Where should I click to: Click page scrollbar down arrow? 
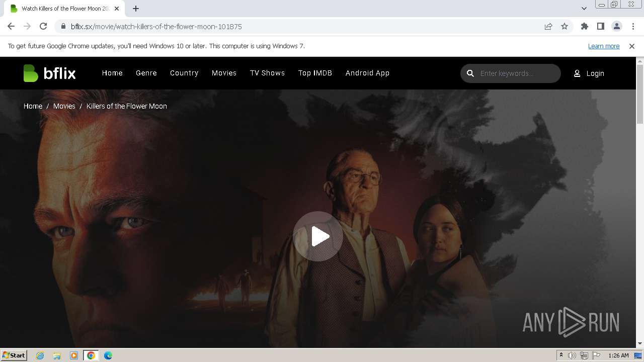640,343
